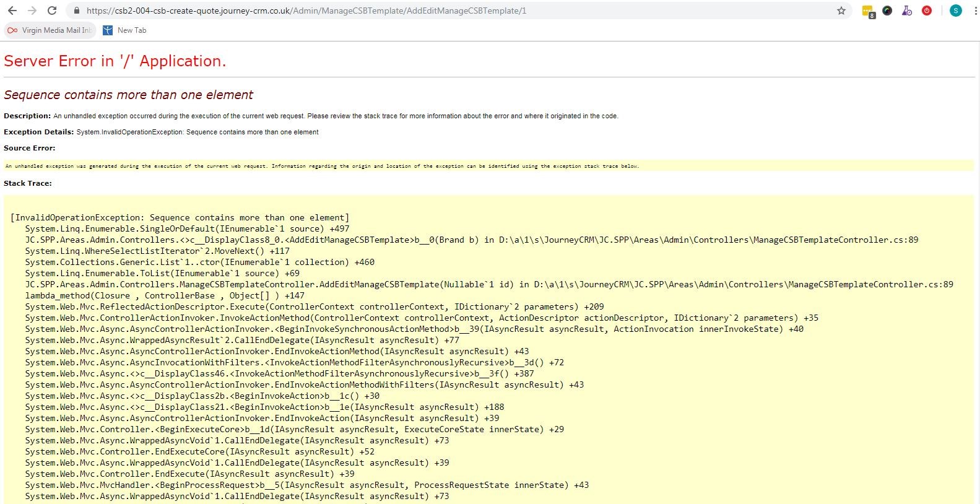Screen dimensions: 980x504
Task: Click the 'Controller.EndExecuteCore' +52 line
Action: tap(200, 452)
